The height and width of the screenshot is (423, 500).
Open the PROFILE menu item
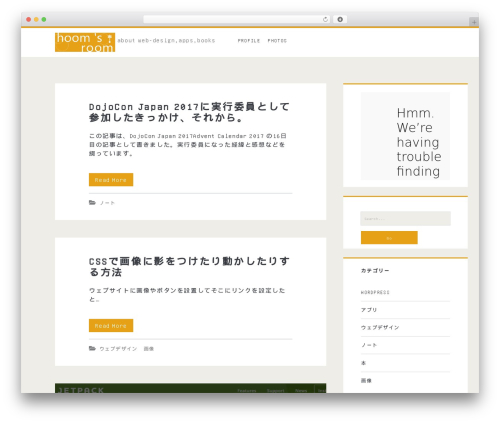pyautogui.click(x=249, y=41)
